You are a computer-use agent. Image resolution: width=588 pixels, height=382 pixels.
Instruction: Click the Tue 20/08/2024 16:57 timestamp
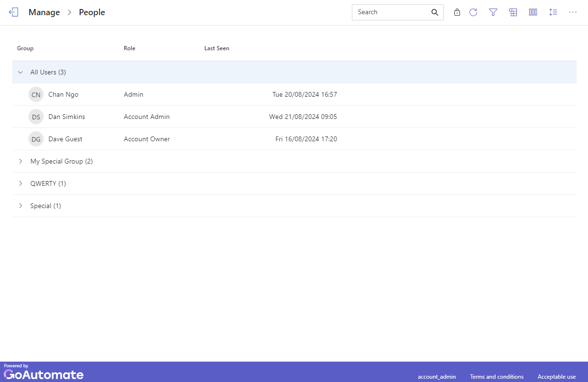tap(304, 94)
